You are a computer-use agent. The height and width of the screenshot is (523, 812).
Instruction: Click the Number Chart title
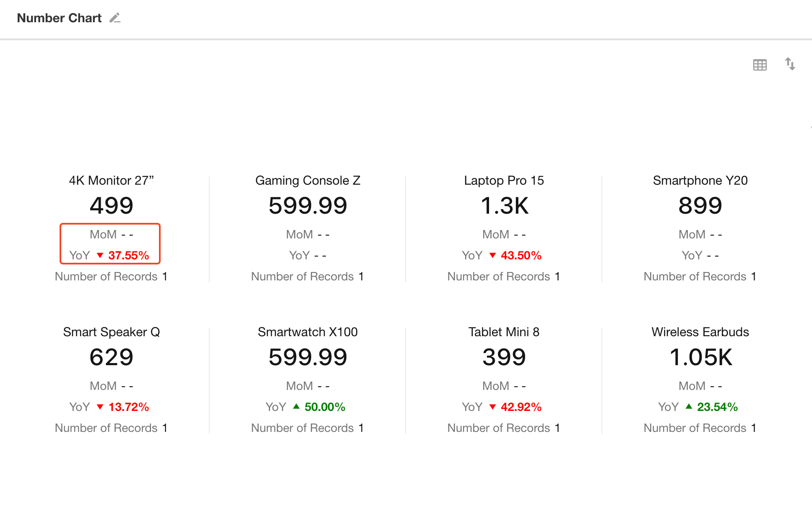coord(59,18)
